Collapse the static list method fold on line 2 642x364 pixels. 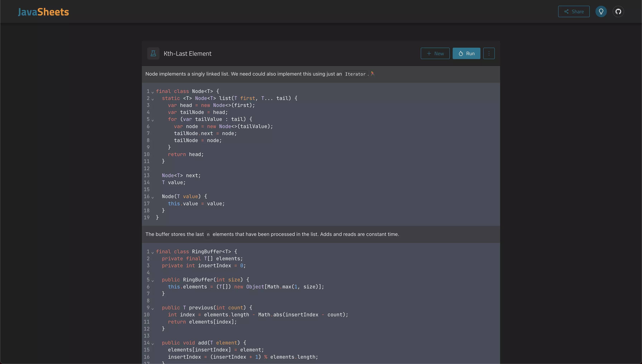(x=153, y=99)
